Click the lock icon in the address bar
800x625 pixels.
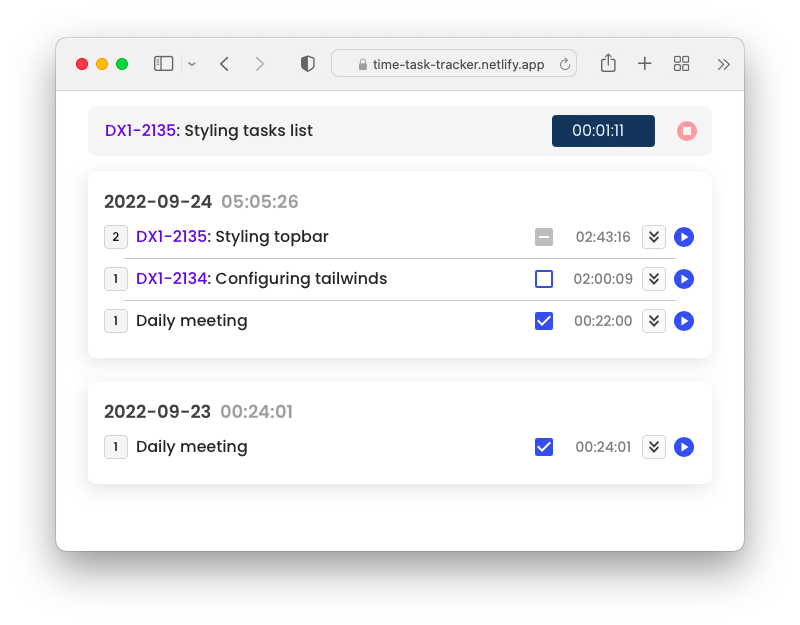[x=363, y=64]
